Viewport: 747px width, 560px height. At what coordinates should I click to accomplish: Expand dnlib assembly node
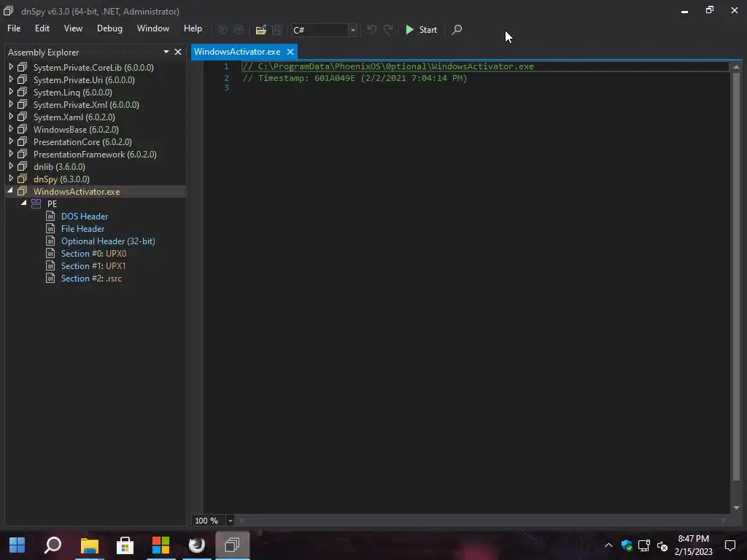click(x=11, y=166)
